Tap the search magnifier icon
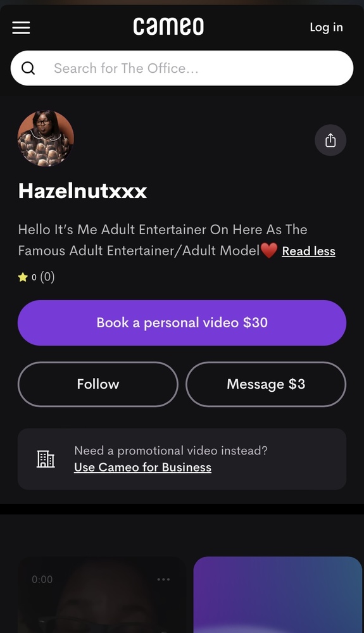 [x=28, y=68]
